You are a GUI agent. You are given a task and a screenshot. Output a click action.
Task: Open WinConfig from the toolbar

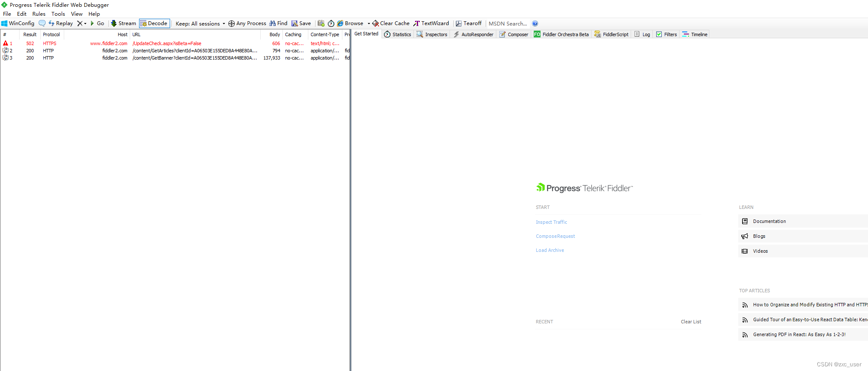pyautogui.click(x=18, y=23)
